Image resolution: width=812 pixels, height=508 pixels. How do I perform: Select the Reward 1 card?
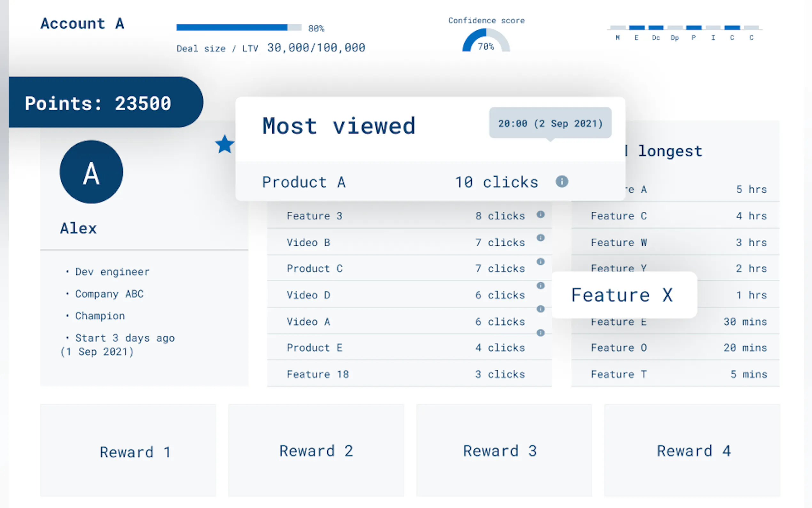pos(128,450)
